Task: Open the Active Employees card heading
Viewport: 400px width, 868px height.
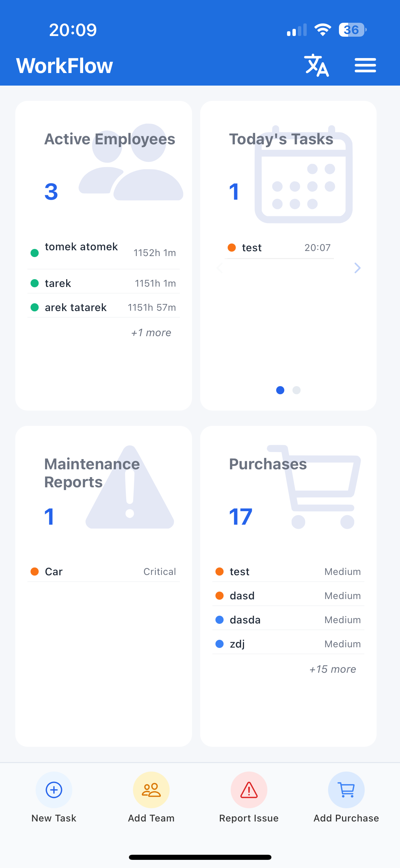Action: pyautogui.click(x=110, y=139)
